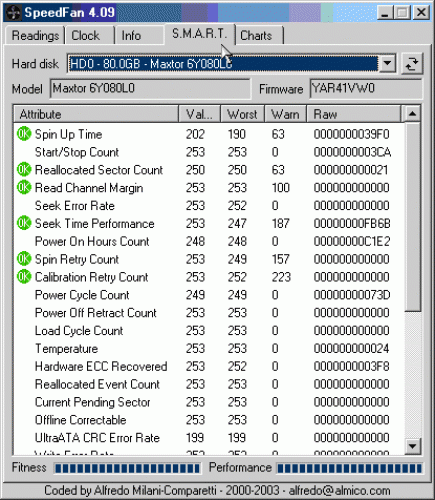Select the Seek Error Rate row
Screen dimensions: 435x500
pyautogui.click(x=209, y=206)
